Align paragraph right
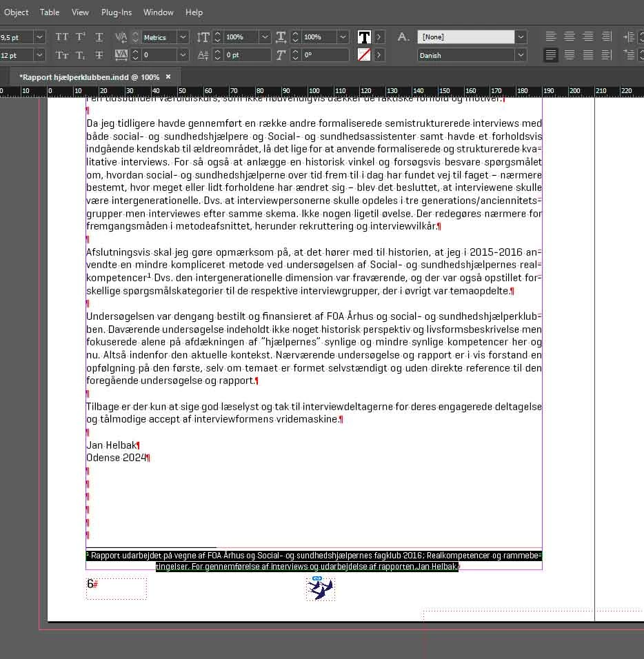The image size is (644, 659). (x=588, y=37)
